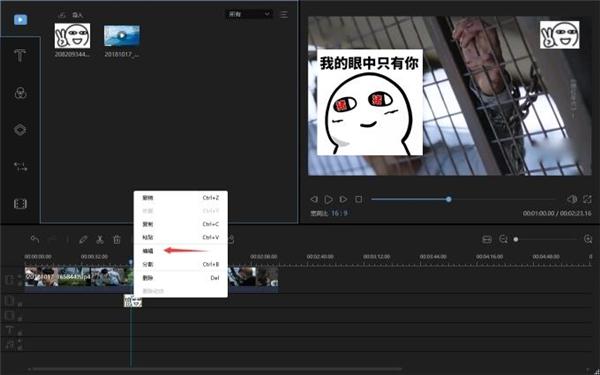Viewport: 600px width, 375px height.
Task: Click the 00:03:12.00 mark on timeline ruler
Action: click(x=377, y=256)
